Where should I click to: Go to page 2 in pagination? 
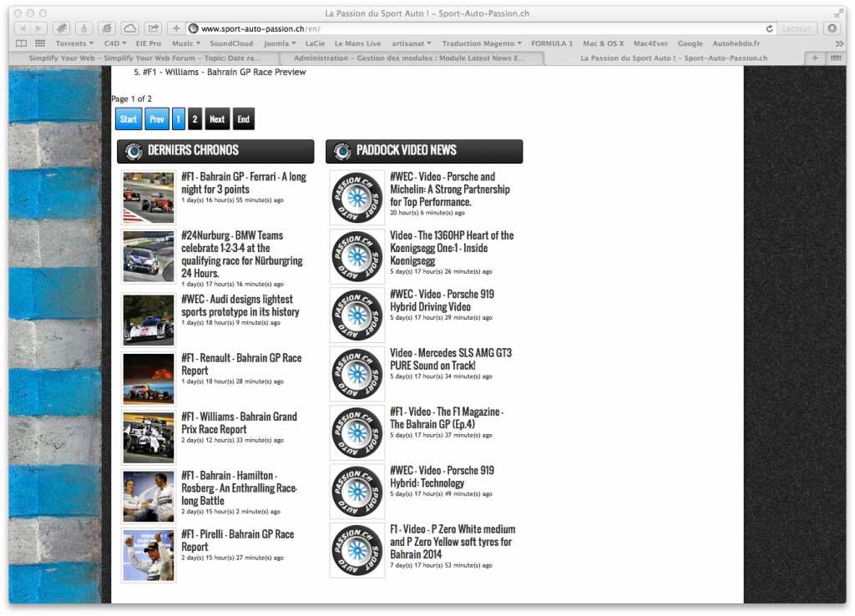195,119
